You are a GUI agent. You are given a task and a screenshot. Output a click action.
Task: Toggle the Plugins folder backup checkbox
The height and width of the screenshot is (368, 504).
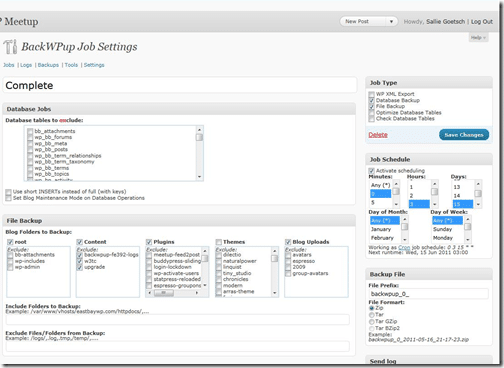pos(149,242)
